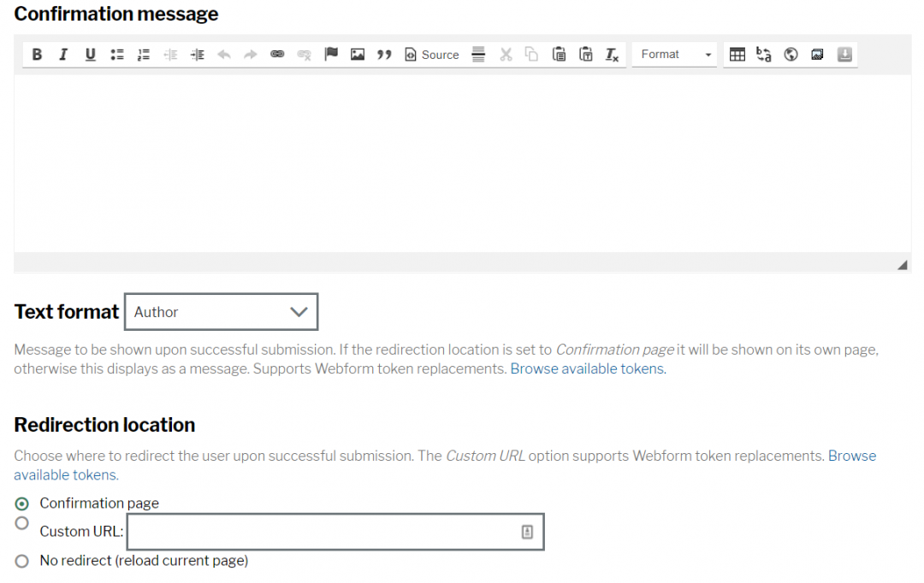Image resolution: width=924 pixels, height=583 pixels.
Task: Insert a link using the chain icon
Action: [x=277, y=54]
